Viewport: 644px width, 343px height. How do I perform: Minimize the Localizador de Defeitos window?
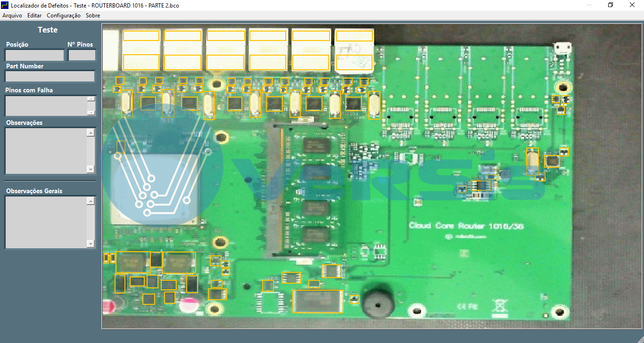(589, 5)
